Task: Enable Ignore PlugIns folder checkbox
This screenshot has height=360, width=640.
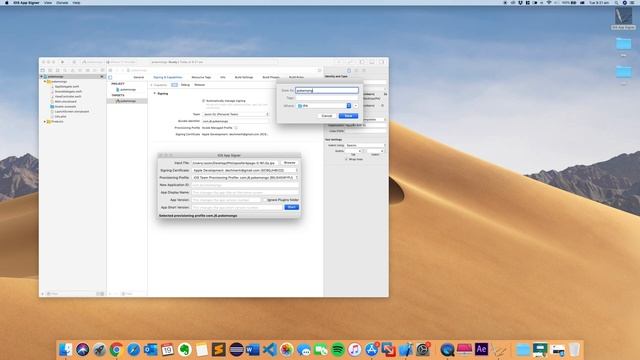Action: click(264, 200)
